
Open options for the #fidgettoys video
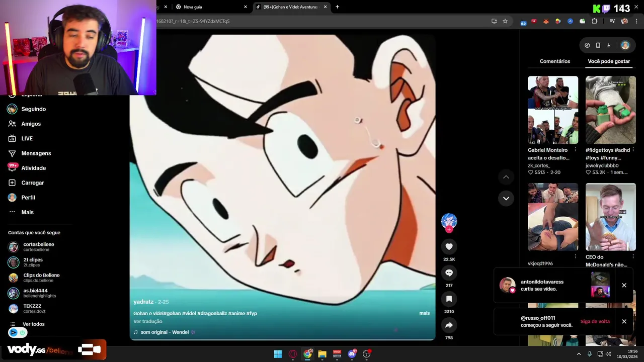click(x=633, y=150)
